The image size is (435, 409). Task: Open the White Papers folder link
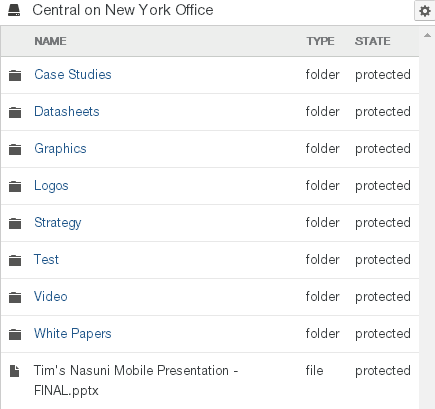[73, 333]
